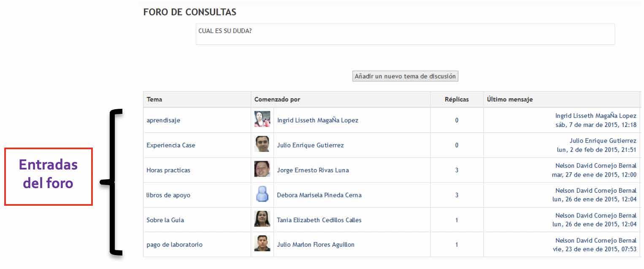This screenshot has height=269, width=644.
Task: Open the 'Sobre la Guia' topic
Action: click(x=165, y=220)
